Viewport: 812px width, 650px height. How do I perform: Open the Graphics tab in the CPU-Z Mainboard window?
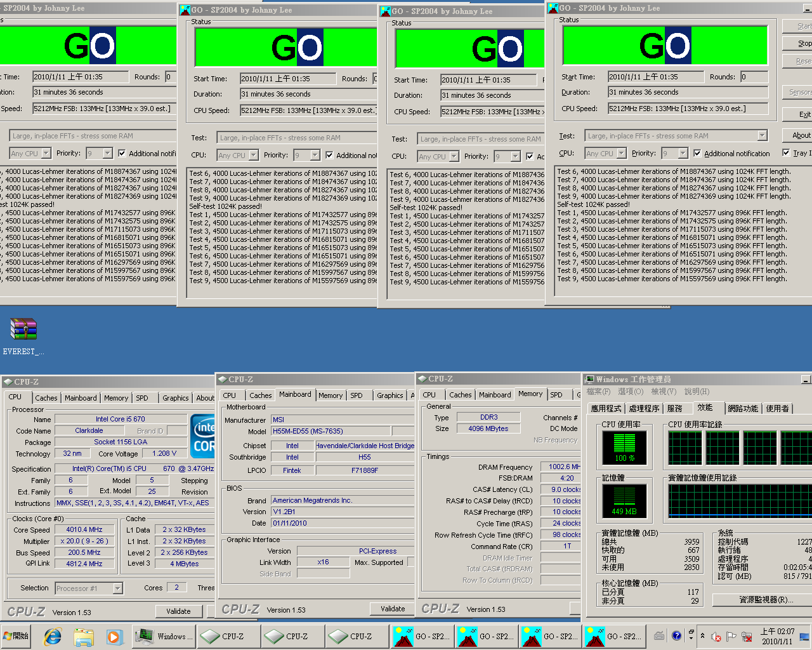coord(390,395)
